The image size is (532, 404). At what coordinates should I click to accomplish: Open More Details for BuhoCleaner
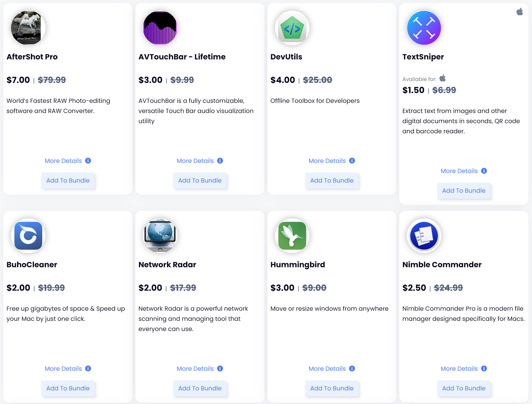coord(63,368)
